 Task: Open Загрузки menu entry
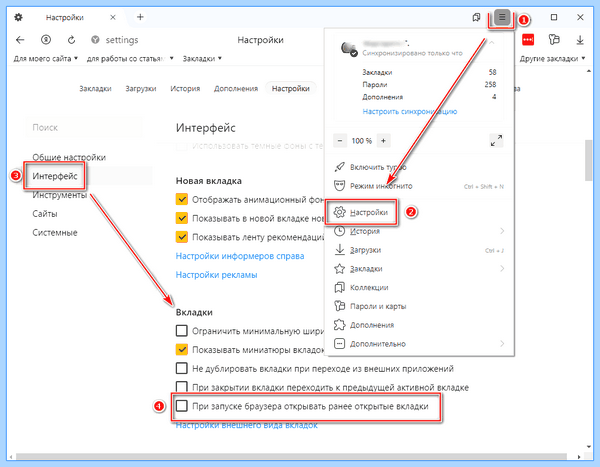click(x=419, y=250)
